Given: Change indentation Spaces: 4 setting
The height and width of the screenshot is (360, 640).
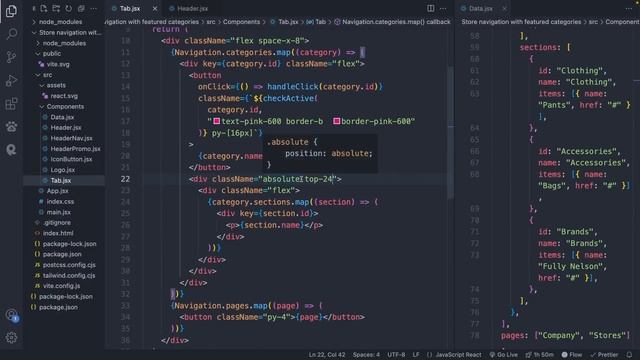Looking at the screenshot, I should click(366, 355).
